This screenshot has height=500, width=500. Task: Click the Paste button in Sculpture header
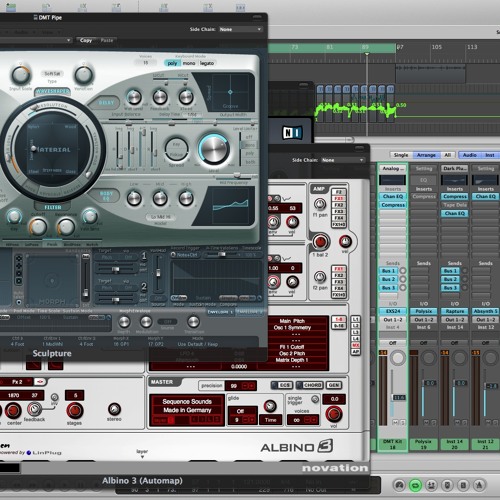pos(107,40)
